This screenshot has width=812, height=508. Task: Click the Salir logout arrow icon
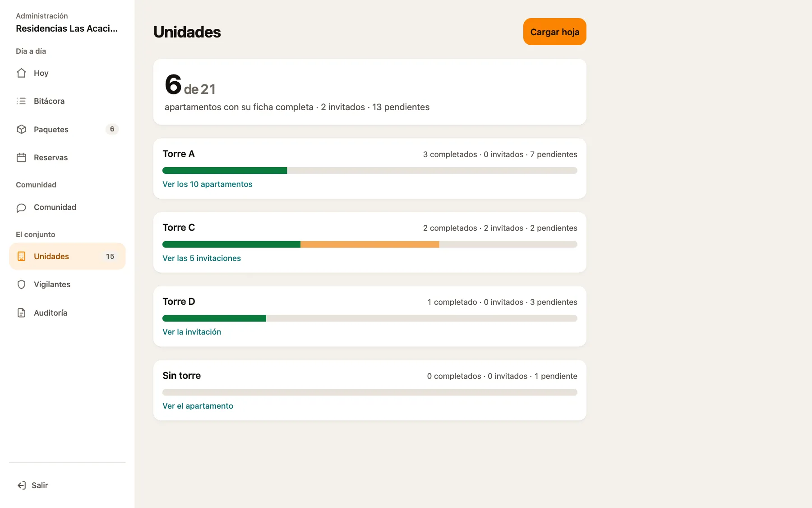pyautogui.click(x=22, y=485)
